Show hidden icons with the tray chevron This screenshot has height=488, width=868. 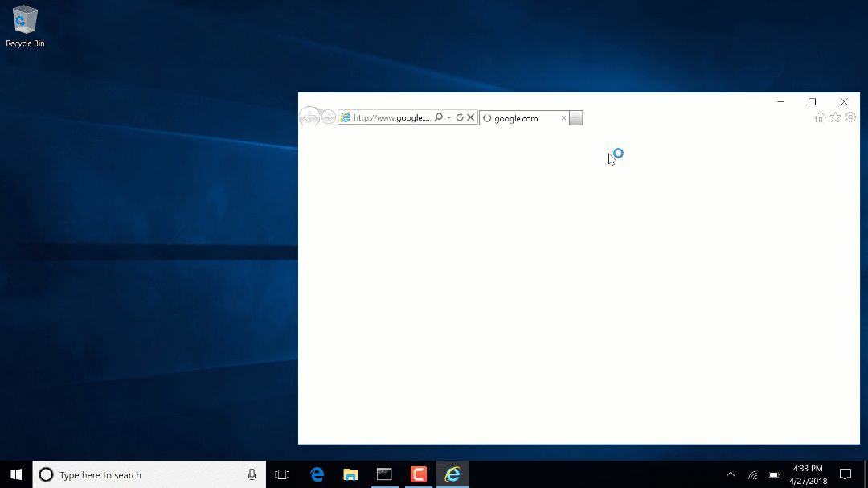pos(731,474)
